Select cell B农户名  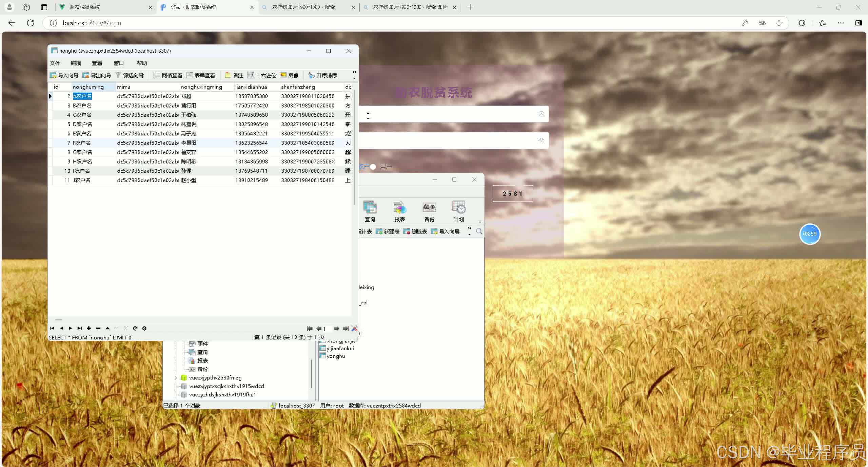pyautogui.click(x=94, y=106)
